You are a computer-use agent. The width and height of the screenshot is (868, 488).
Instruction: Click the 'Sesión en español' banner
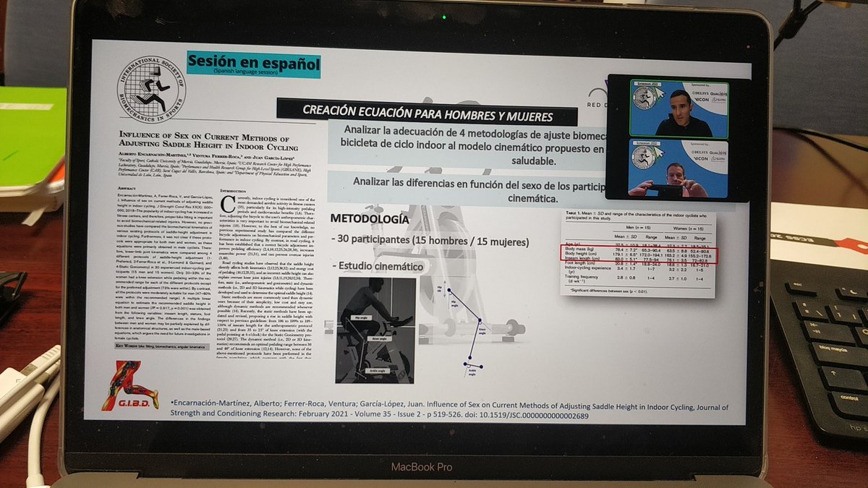click(x=253, y=65)
